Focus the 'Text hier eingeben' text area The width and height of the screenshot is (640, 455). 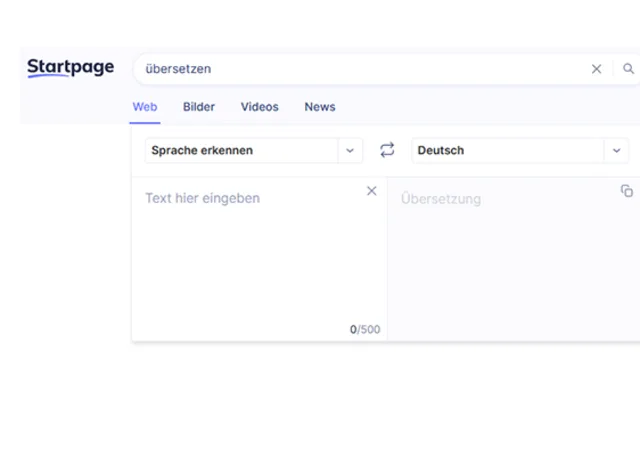(202, 198)
